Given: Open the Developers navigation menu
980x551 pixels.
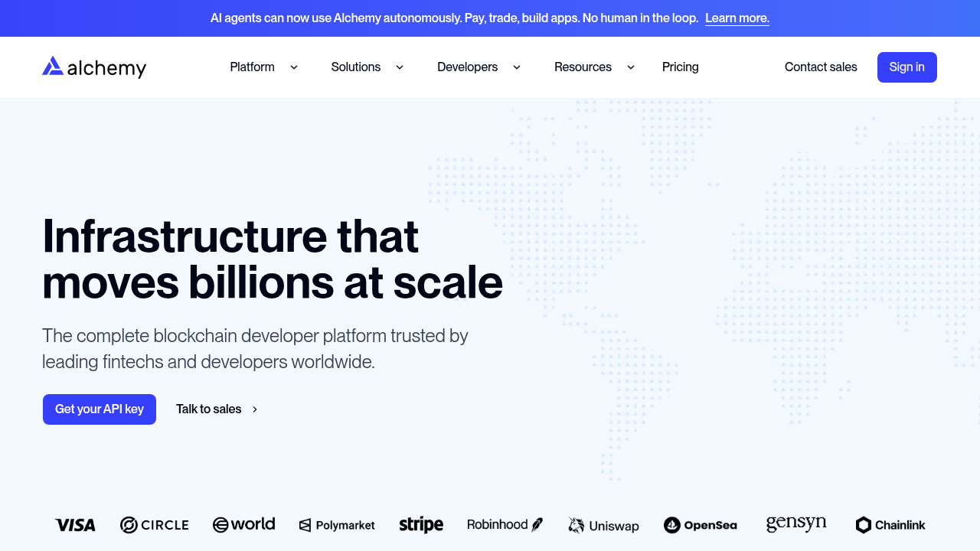Looking at the screenshot, I should click(468, 67).
